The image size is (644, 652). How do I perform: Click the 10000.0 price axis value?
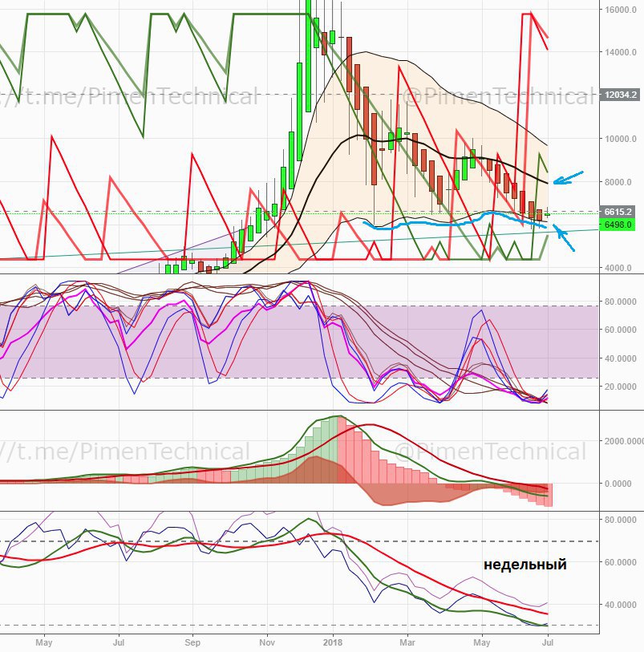pyautogui.click(x=620, y=139)
